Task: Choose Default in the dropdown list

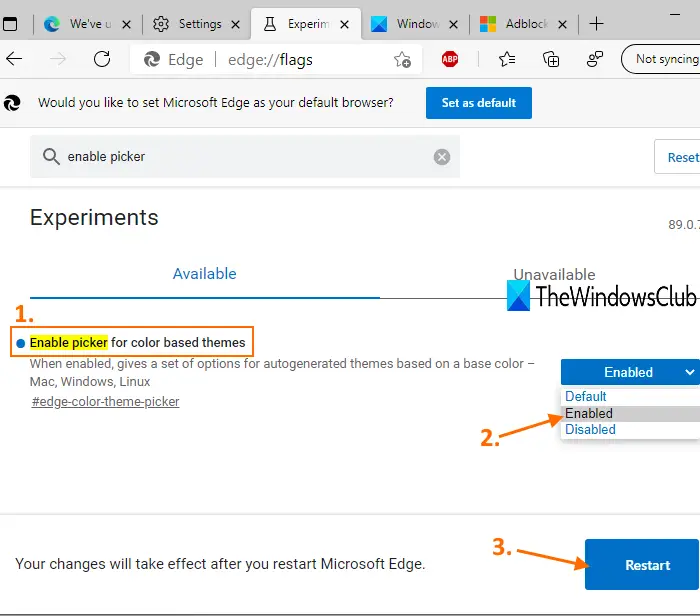Action: click(630, 396)
